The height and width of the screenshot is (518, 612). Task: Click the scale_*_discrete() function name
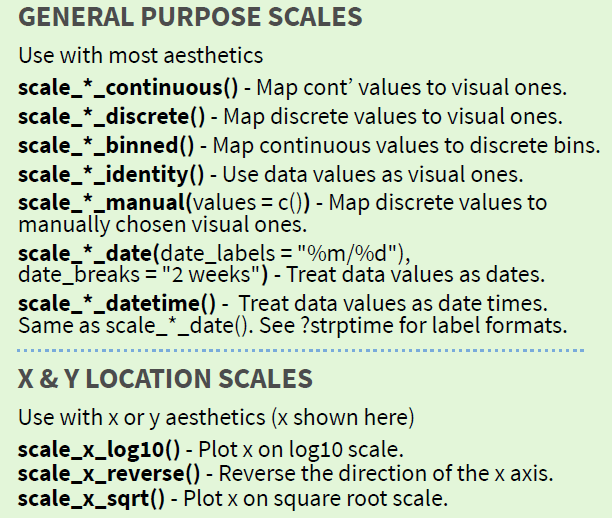pos(110,116)
